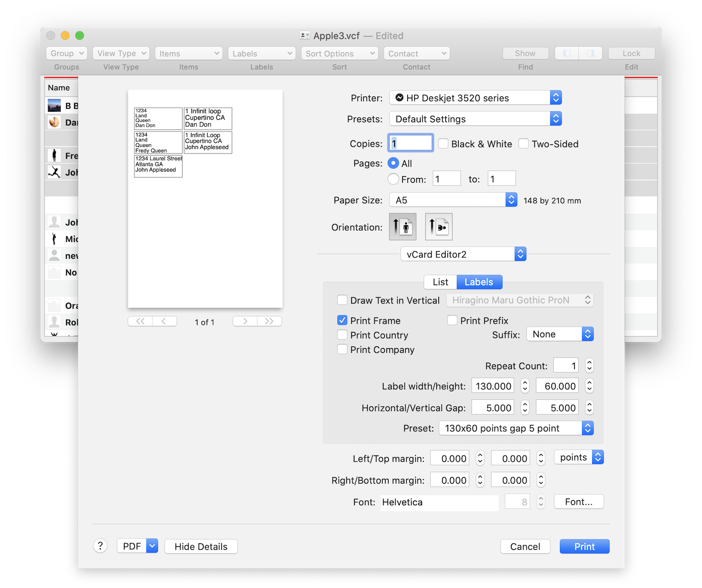Adjust Repeat Count stepper
Viewport: 702px width, 588px height.
click(x=590, y=365)
